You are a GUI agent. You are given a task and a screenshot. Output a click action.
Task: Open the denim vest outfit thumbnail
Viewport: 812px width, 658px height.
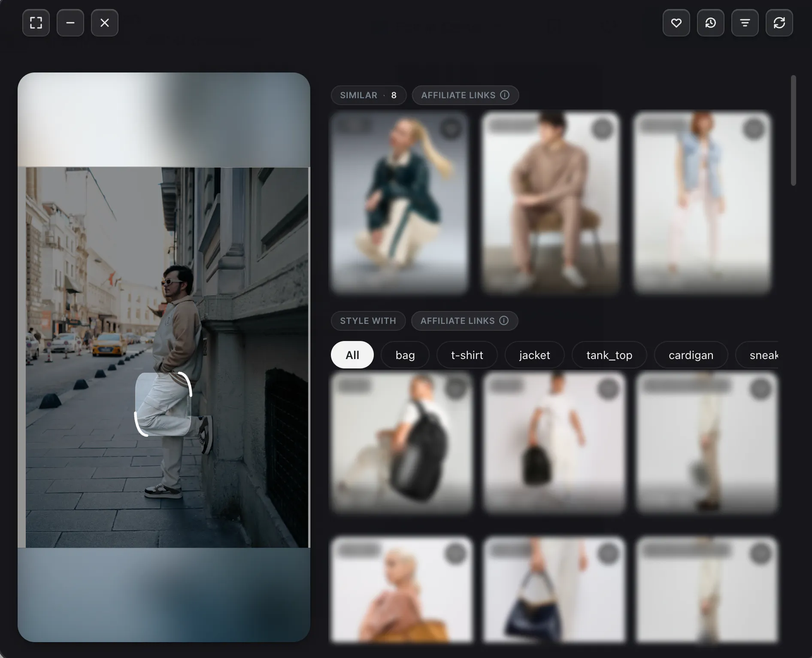point(702,202)
